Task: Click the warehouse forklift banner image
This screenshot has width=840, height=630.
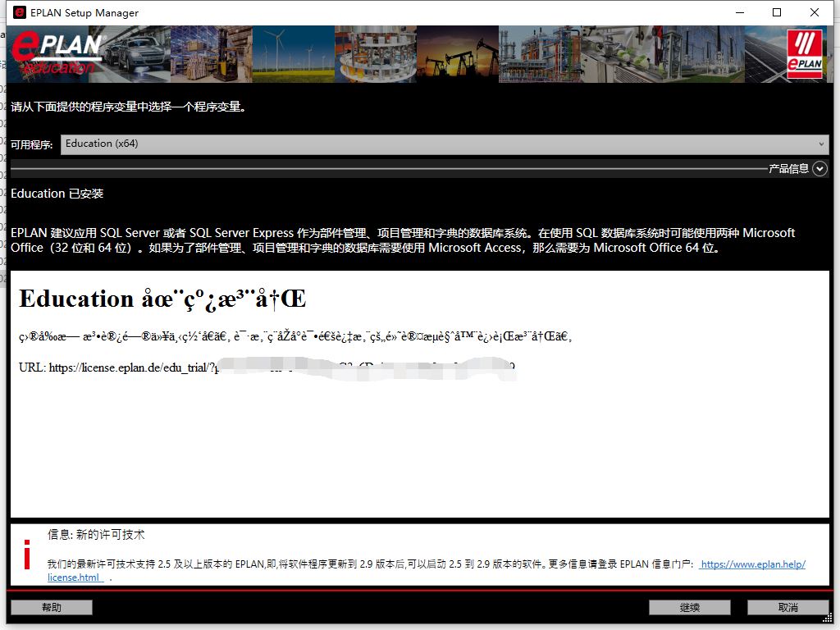Action: 211,54
